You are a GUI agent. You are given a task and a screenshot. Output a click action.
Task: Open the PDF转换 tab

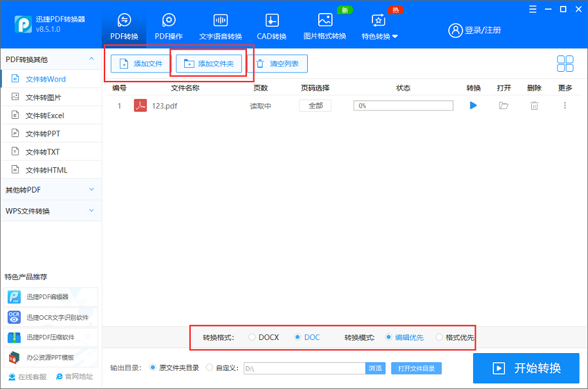tap(124, 27)
